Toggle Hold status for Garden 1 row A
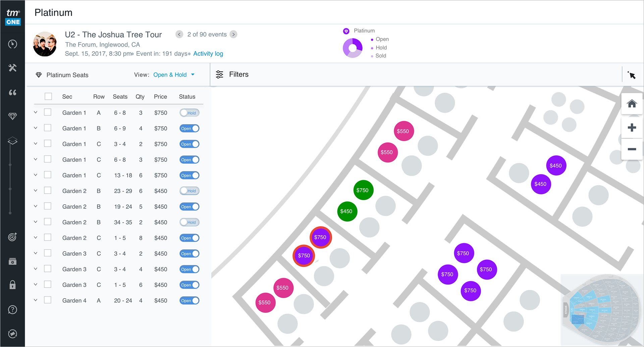Viewport: 644px width, 347px height. pos(190,113)
